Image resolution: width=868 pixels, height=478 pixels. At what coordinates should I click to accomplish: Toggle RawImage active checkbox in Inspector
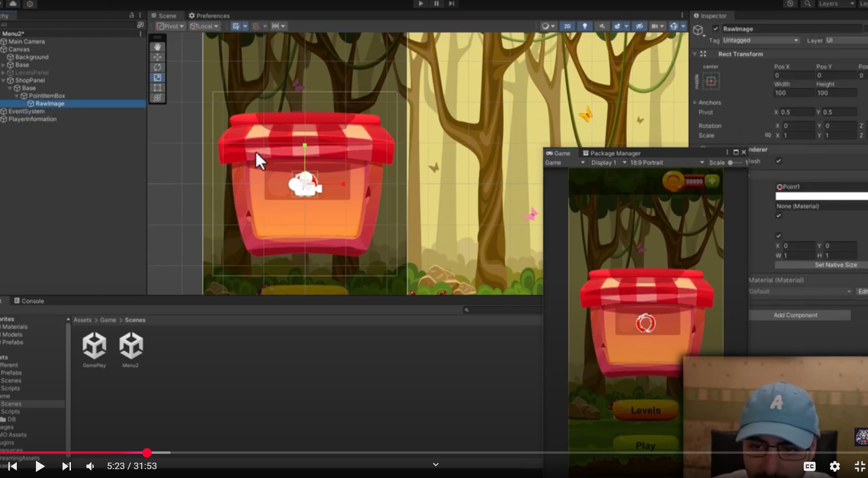click(x=715, y=29)
